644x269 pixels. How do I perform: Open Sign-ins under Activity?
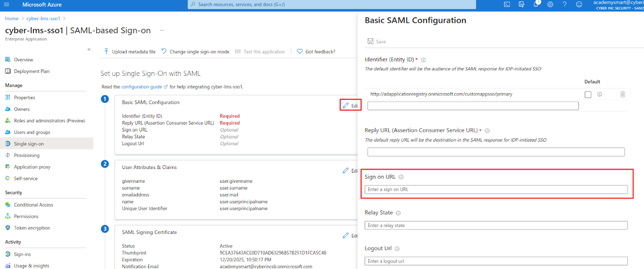22,255
